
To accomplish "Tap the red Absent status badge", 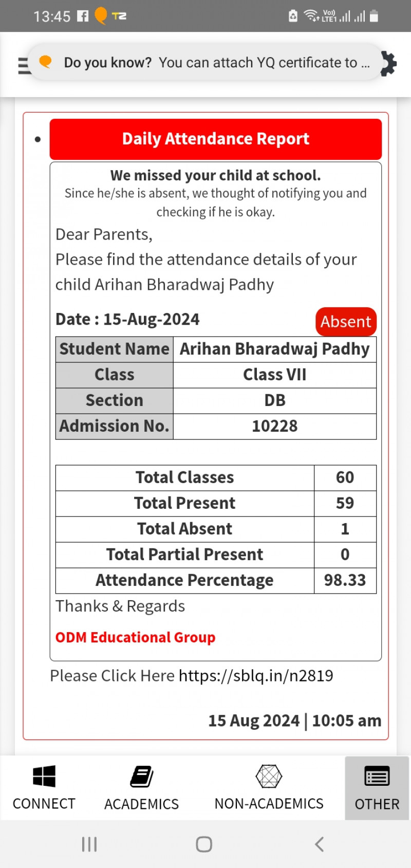I will pyautogui.click(x=346, y=322).
